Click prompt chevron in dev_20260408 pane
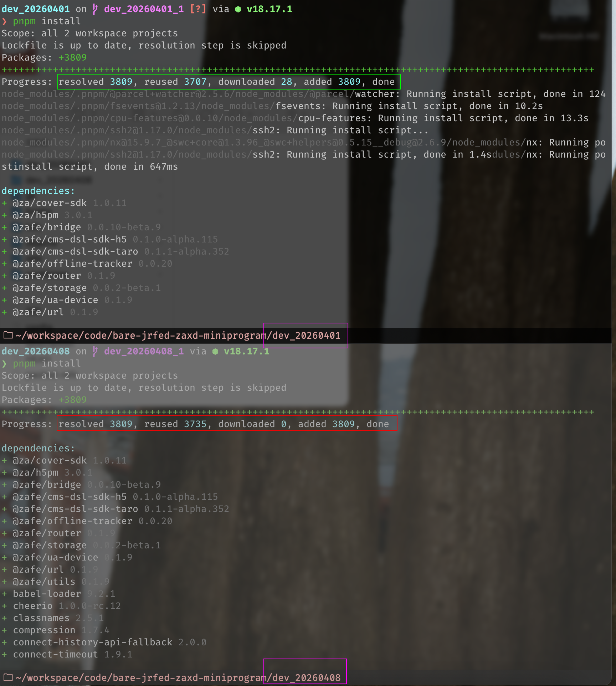616x686 pixels. tap(4, 364)
